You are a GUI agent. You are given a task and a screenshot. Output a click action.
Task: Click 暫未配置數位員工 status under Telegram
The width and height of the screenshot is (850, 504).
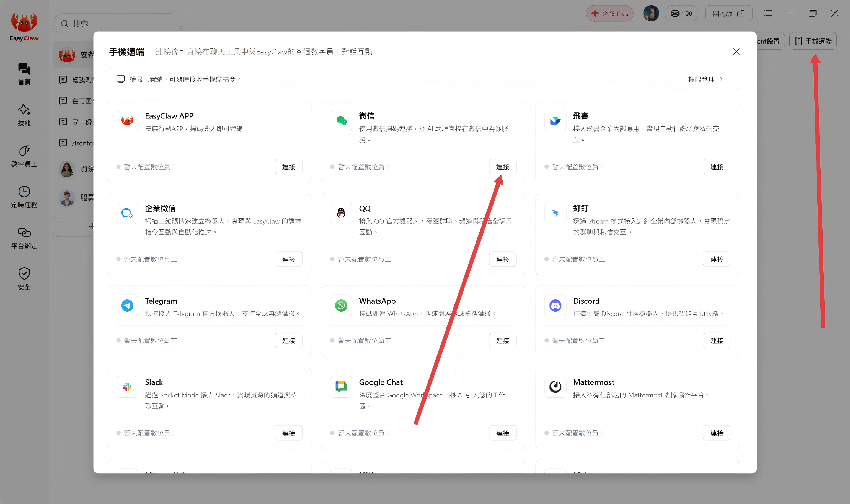click(x=147, y=341)
